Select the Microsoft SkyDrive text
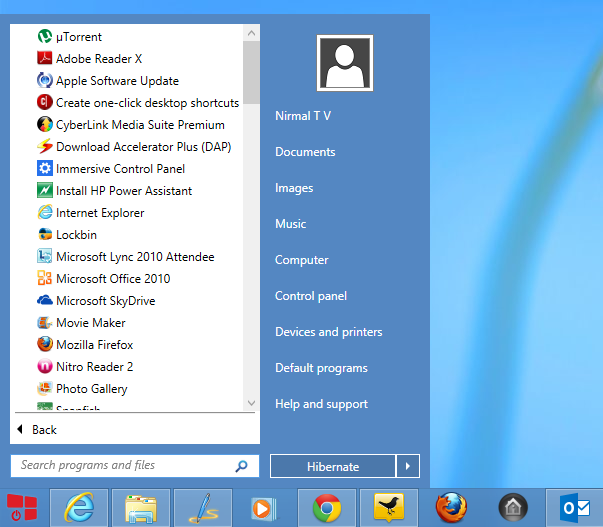 [x=106, y=301]
